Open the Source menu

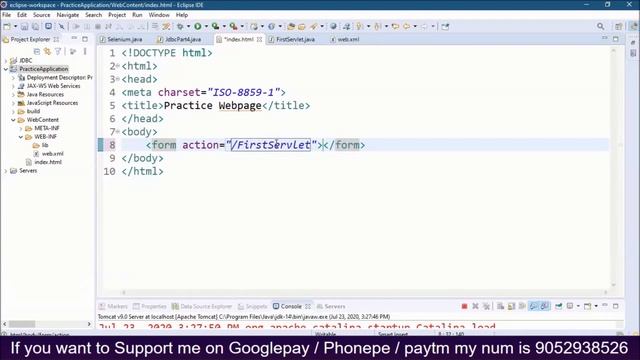[42, 15]
